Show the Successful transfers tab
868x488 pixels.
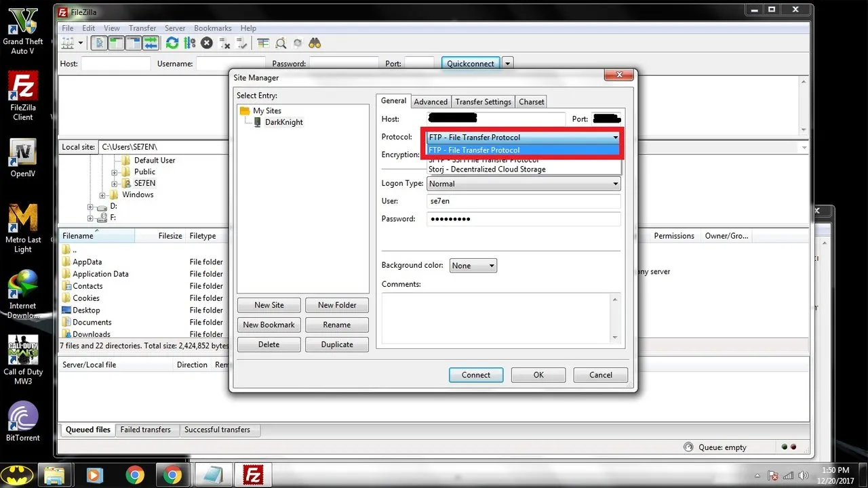pyautogui.click(x=217, y=430)
